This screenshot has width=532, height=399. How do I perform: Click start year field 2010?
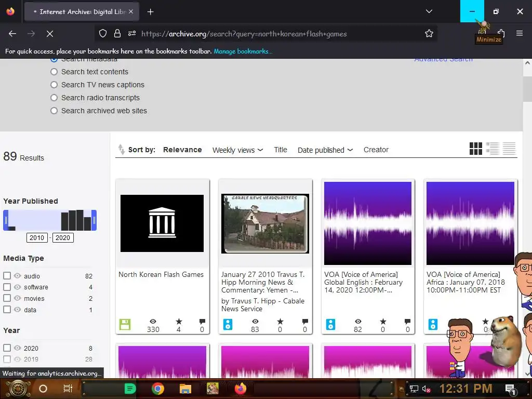pos(37,237)
